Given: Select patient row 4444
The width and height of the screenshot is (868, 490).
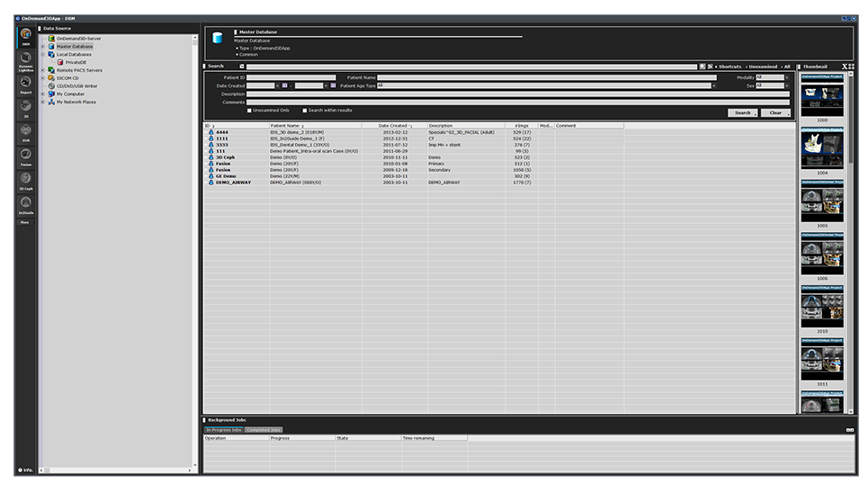Looking at the screenshot, I should 414,133.
